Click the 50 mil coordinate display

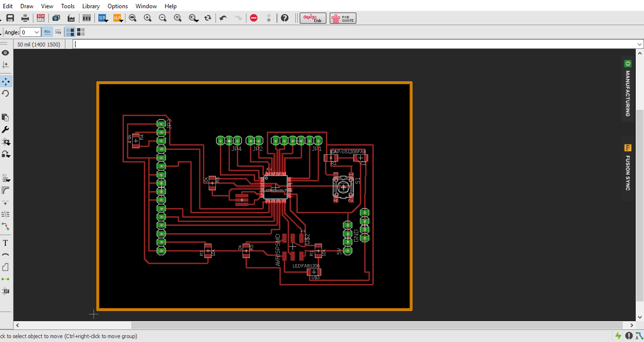(x=39, y=45)
